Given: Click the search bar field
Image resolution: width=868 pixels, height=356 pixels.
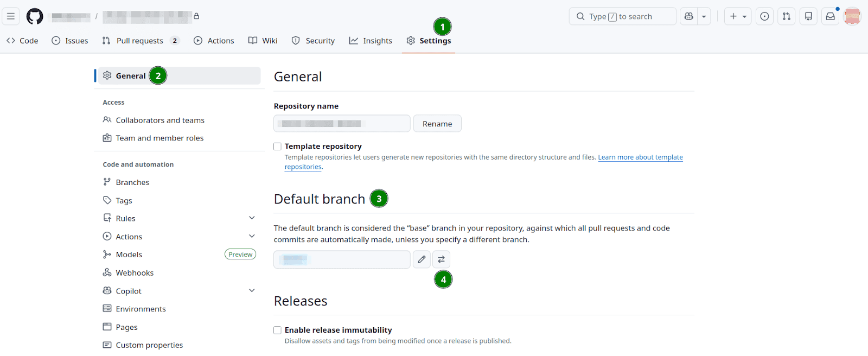Looking at the screenshot, I should (x=622, y=16).
